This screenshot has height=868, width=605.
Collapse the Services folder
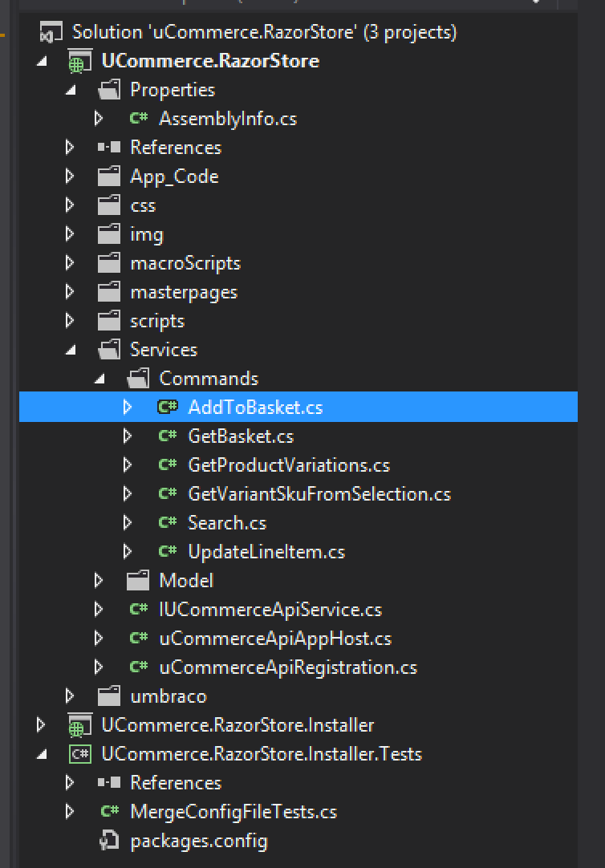pos(71,351)
